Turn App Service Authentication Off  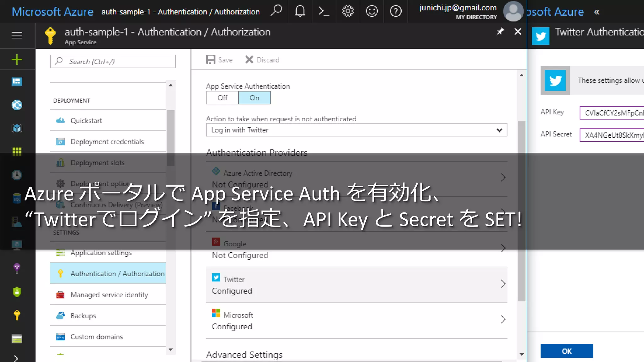coord(222,98)
